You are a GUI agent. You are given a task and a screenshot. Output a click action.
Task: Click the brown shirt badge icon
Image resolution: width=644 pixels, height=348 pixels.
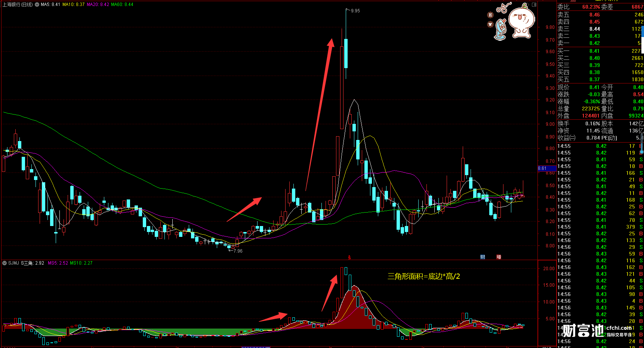(x=490, y=24)
